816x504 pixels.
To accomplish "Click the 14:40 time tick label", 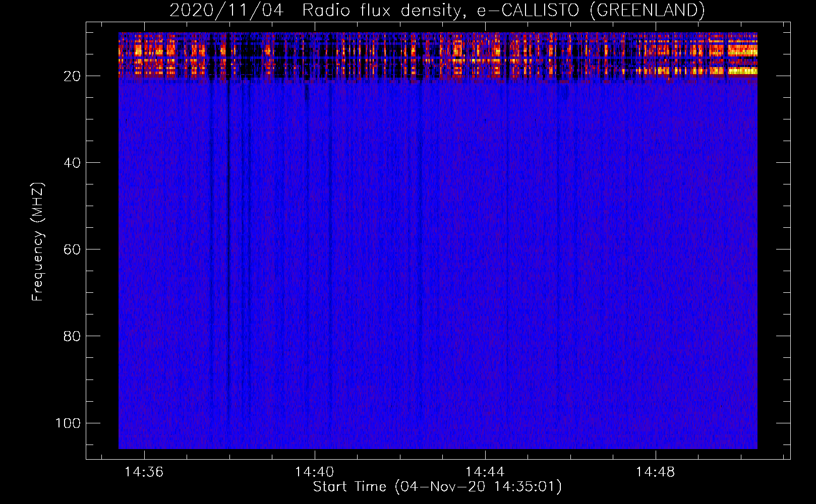I will tap(315, 472).
